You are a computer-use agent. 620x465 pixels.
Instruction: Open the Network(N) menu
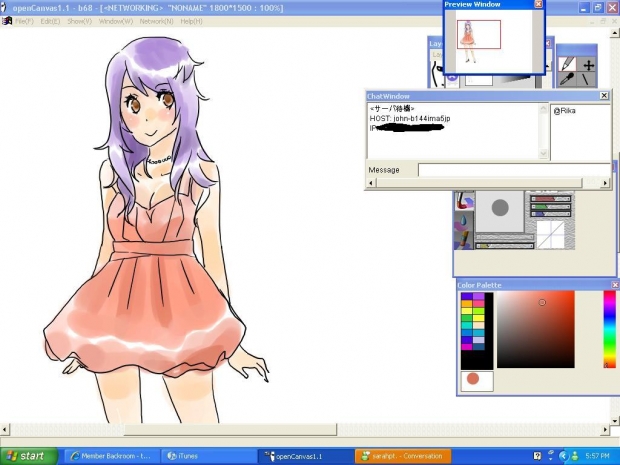click(x=156, y=21)
